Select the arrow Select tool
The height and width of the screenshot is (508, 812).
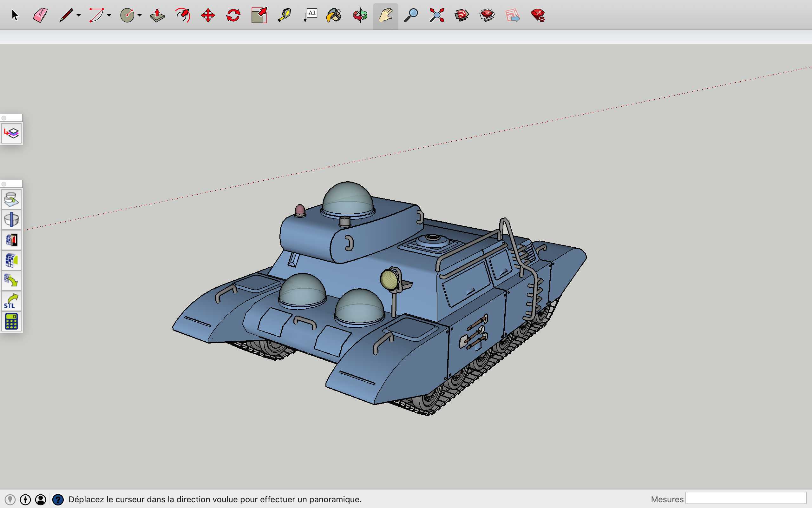[x=15, y=15]
